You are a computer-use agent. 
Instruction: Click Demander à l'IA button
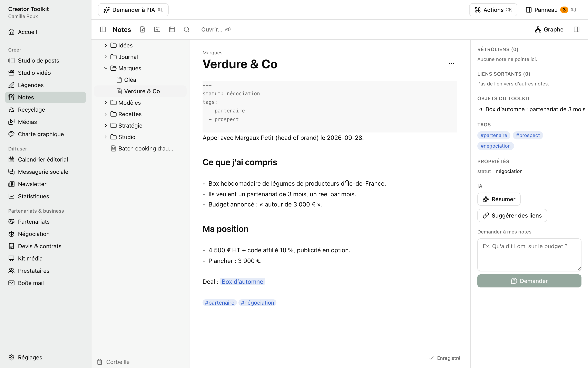pyautogui.click(x=133, y=10)
